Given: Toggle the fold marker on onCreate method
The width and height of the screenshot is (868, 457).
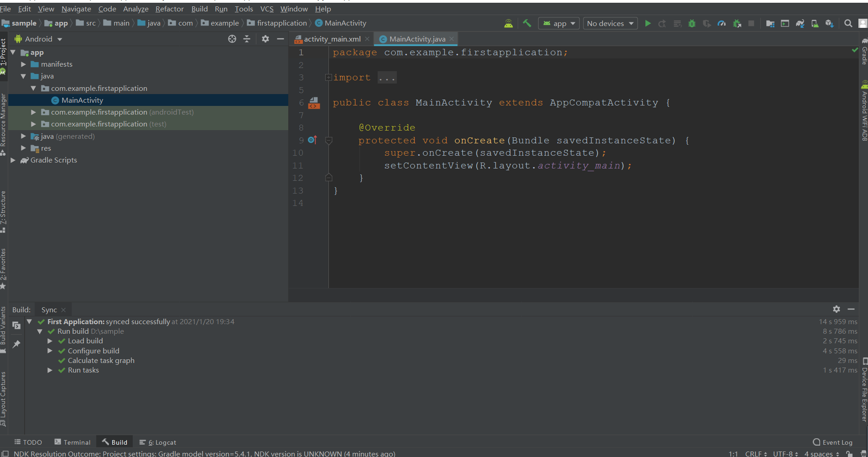Looking at the screenshot, I should [x=328, y=141].
